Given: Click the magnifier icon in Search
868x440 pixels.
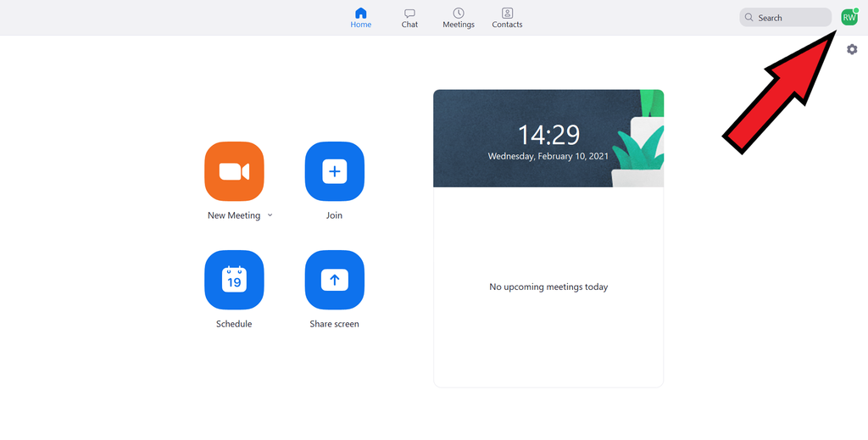Looking at the screenshot, I should 749,17.
